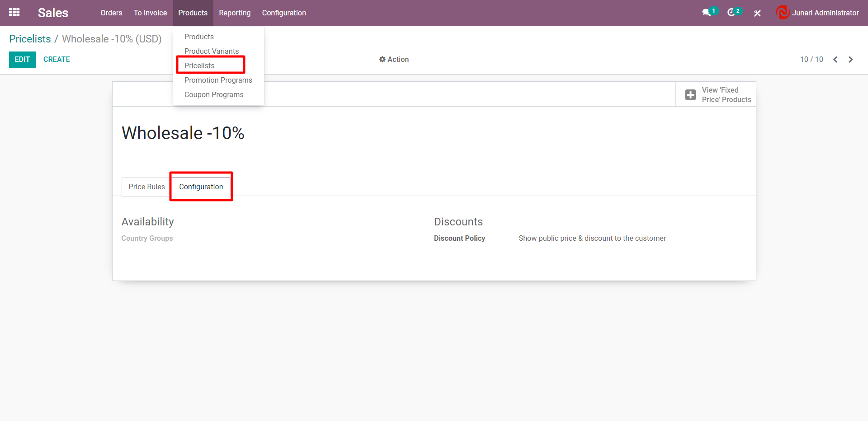The image size is (868, 421).
Task: Click the debug tools cross icon
Action: pyautogui.click(x=757, y=13)
